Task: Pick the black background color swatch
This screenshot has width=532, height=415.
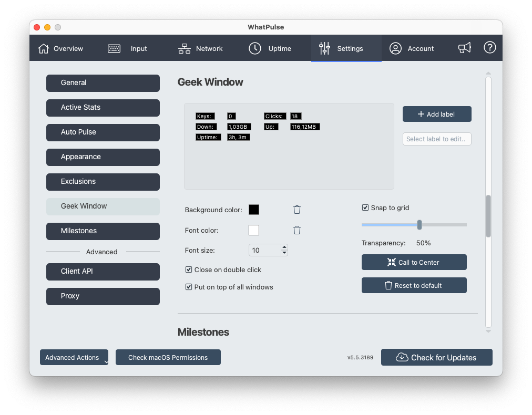Action: point(254,210)
